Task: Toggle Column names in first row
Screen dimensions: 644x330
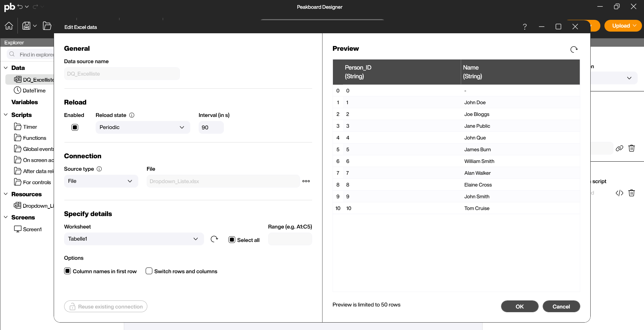Action: pyautogui.click(x=68, y=271)
